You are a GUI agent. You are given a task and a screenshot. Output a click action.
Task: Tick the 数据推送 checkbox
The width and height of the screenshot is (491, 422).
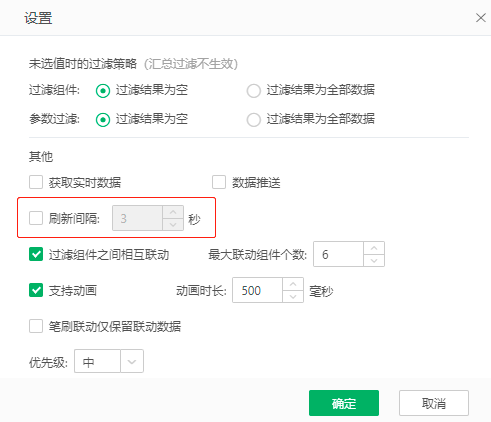click(219, 182)
